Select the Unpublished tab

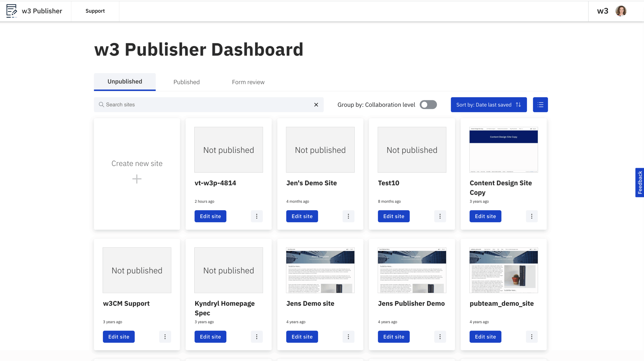(x=125, y=82)
